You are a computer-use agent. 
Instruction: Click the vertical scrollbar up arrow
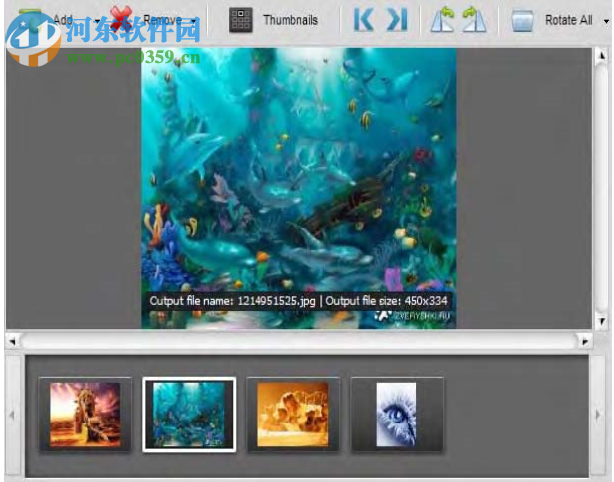tap(602, 56)
